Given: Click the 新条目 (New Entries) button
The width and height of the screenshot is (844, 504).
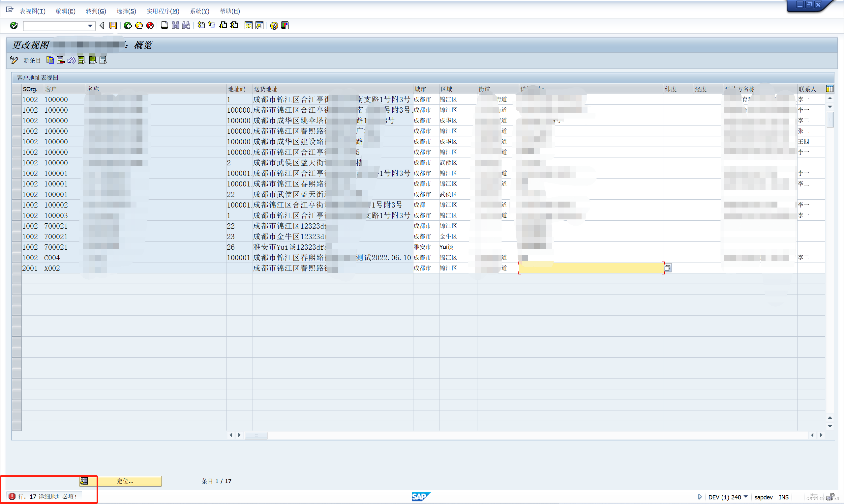Looking at the screenshot, I should [32, 61].
